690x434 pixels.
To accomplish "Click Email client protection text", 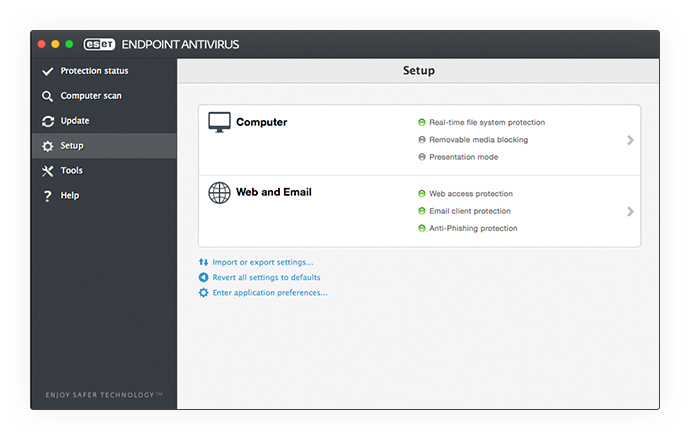I will 470,211.
